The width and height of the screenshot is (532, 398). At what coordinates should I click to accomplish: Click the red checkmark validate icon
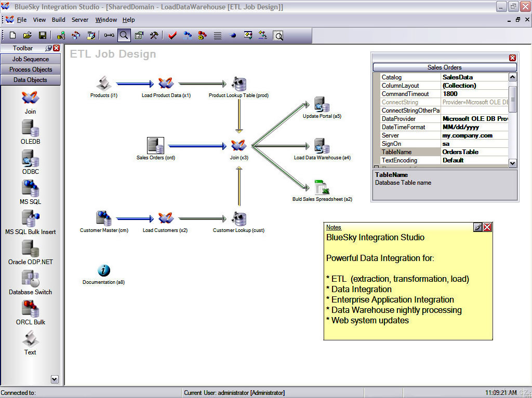pos(172,35)
